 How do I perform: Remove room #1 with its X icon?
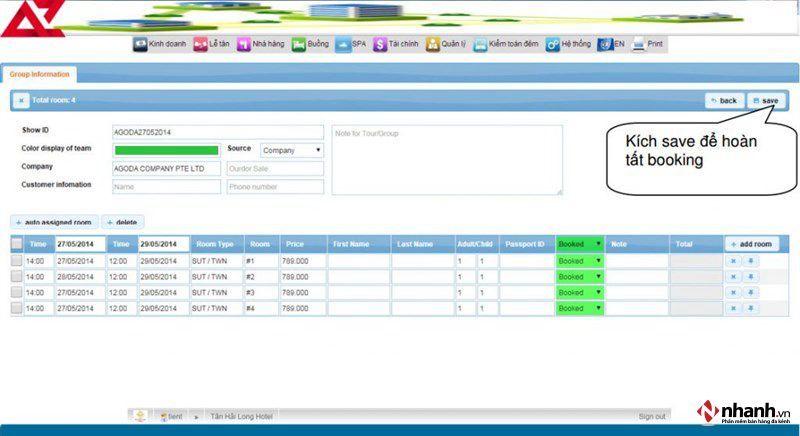(733, 261)
